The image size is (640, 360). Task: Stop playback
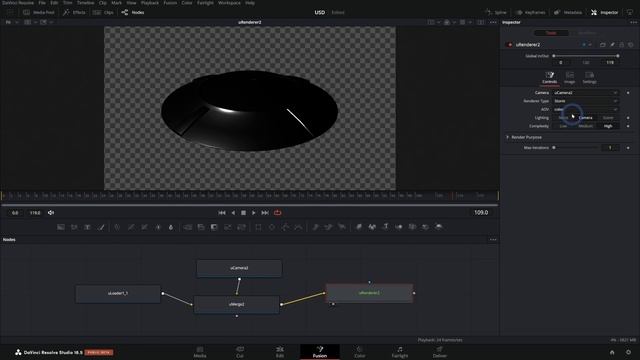[243, 213]
